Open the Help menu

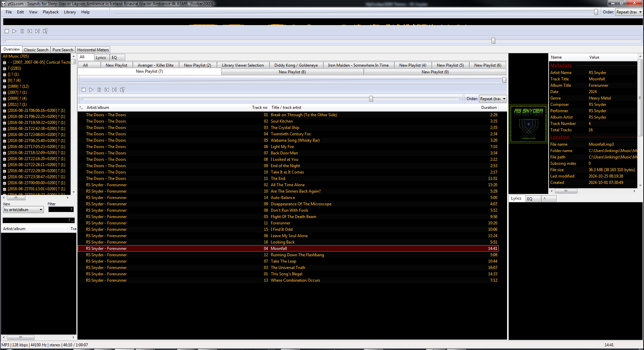tap(85, 12)
